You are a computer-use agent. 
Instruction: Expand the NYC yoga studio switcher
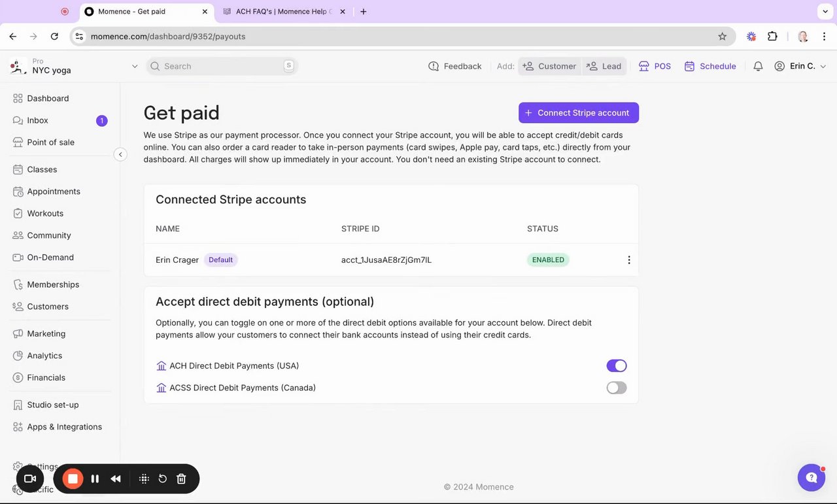135,66
